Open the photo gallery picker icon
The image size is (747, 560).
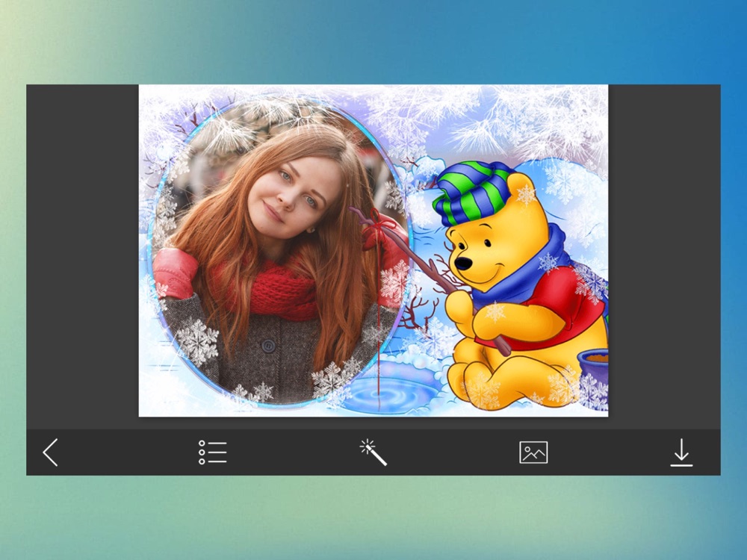[x=533, y=452]
